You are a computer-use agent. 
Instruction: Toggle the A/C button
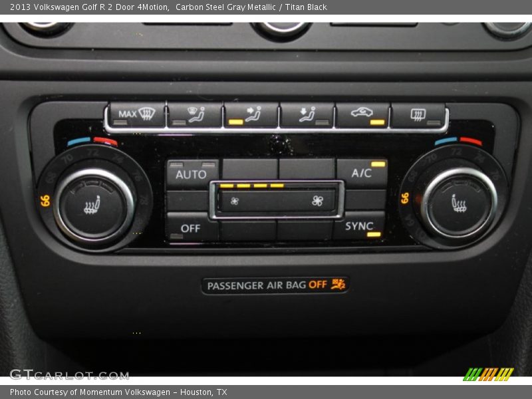coord(362,172)
